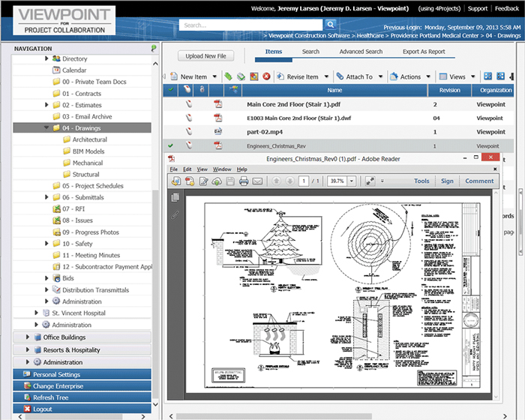Click the second blue grid icon after Views
The height and width of the screenshot is (420, 525).
tap(500, 76)
